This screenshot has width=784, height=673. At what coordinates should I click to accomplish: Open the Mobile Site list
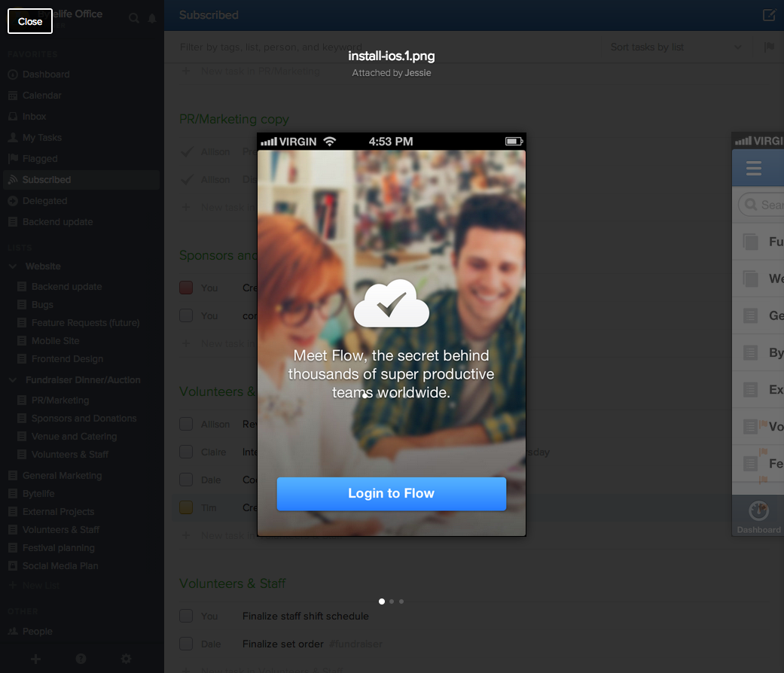tap(55, 341)
